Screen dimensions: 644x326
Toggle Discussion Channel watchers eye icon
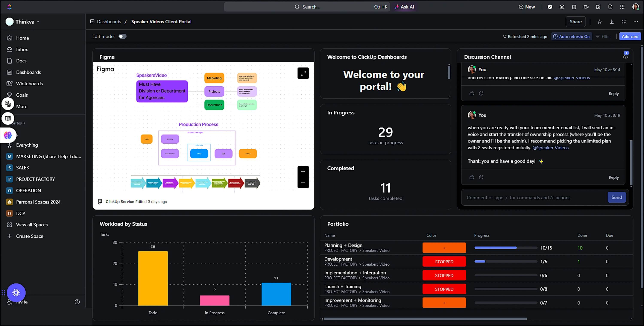pos(626,57)
